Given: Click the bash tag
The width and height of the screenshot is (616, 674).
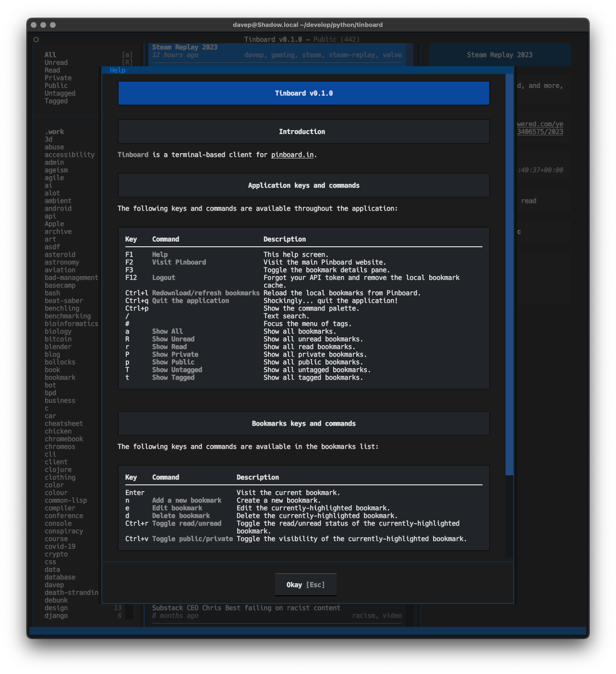Looking at the screenshot, I should pos(52,293).
